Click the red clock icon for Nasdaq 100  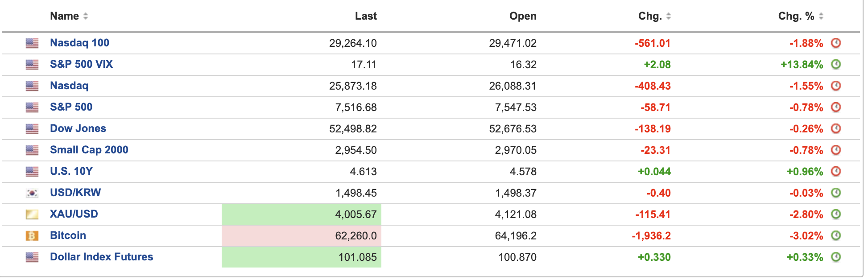click(x=836, y=43)
